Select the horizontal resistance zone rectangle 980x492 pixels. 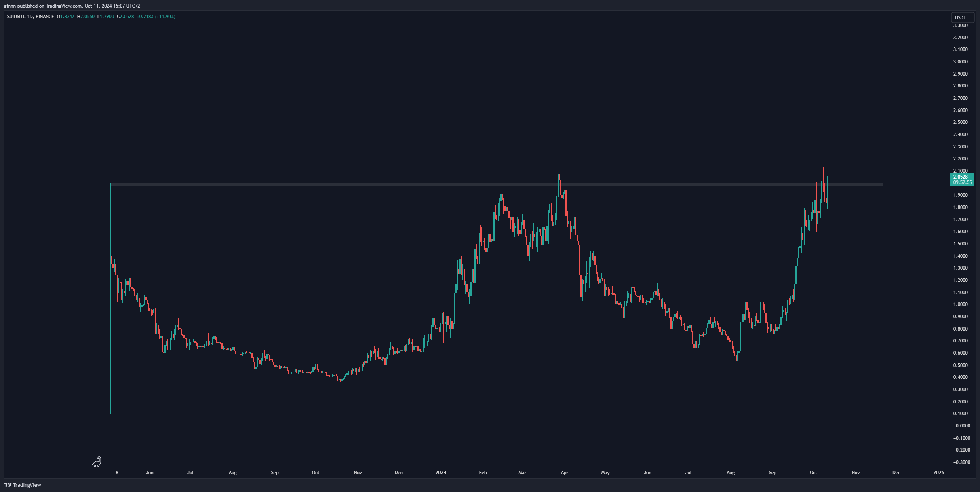pos(497,184)
